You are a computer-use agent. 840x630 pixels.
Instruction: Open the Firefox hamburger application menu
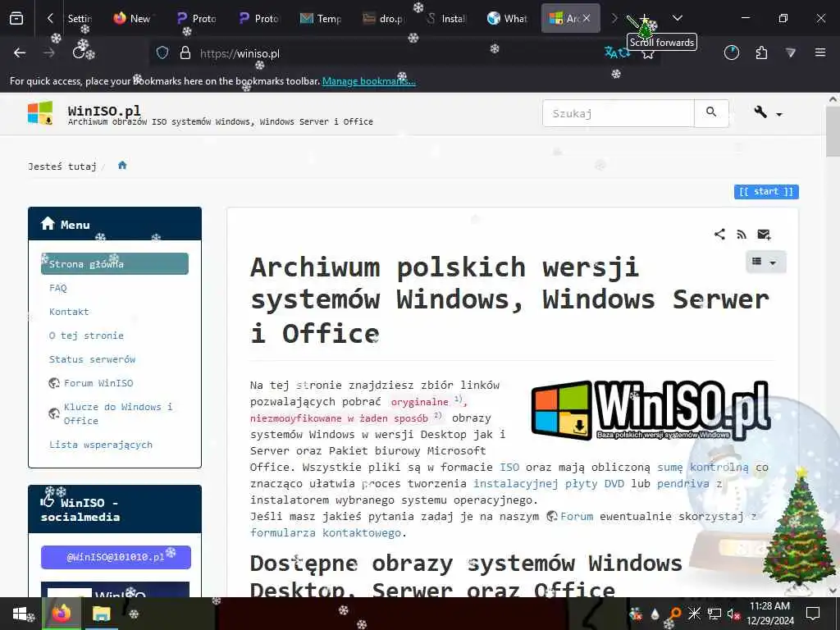[x=820, y=52]
